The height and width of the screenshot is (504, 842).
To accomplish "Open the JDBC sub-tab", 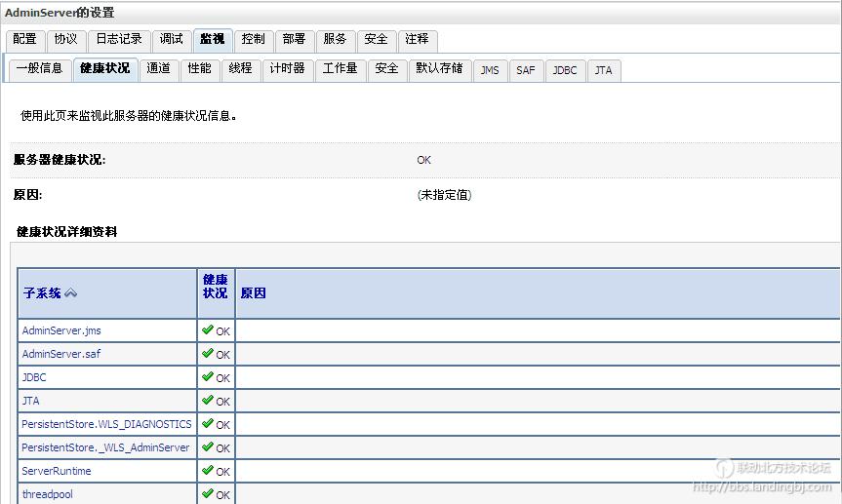I will pos(566,71).
